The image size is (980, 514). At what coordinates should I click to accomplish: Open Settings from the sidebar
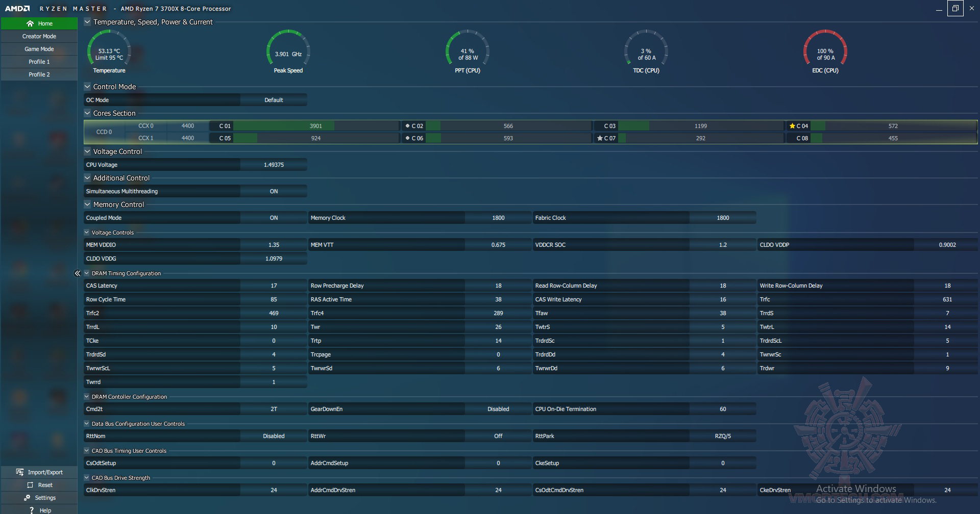(x=39, y=498)
